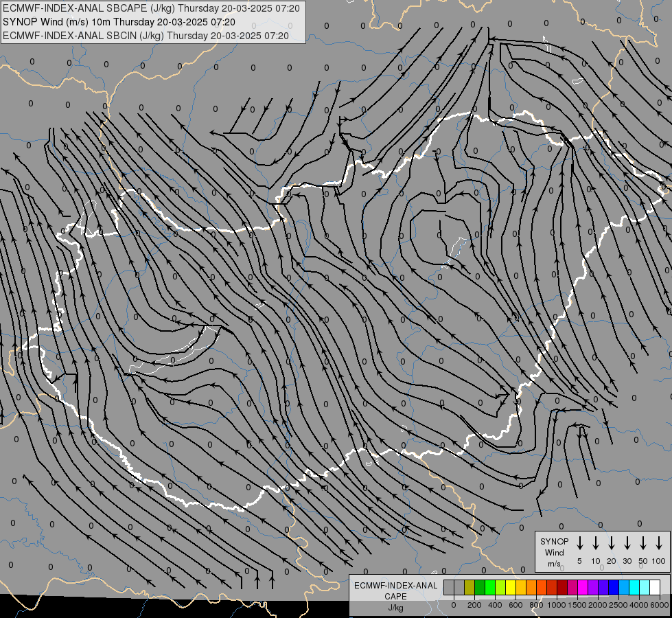Image resolution: width=672 pixels, height=618 pixels.
Task: Click the 1000 tick label on CAPE scale
Action: [x=557, y=605]
